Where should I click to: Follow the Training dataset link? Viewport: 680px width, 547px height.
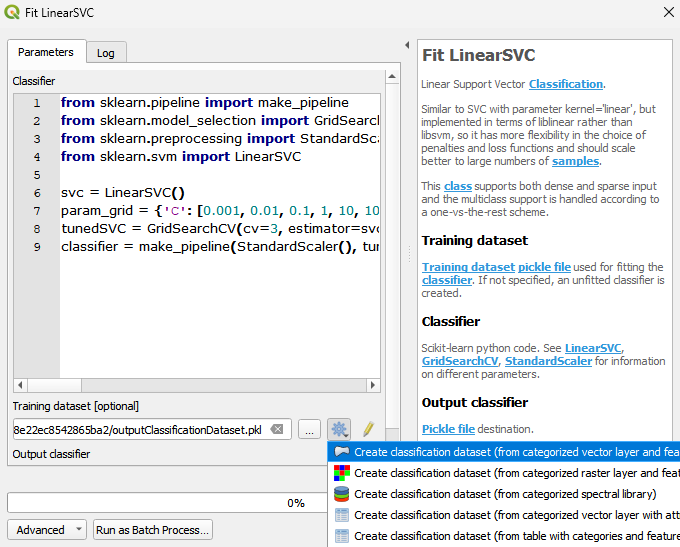(468, 267)
